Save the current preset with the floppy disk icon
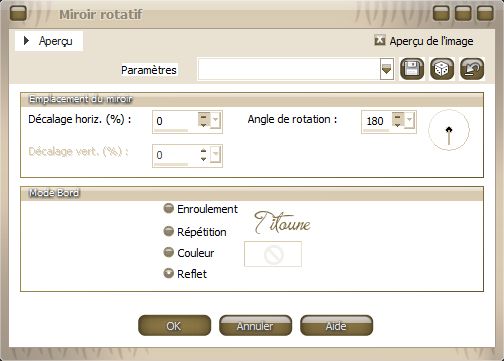504x361 pixels. coord(412,69)
